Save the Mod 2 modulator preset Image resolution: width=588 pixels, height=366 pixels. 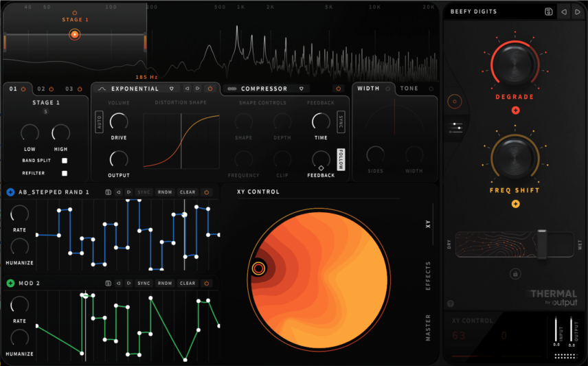[108, 283]
